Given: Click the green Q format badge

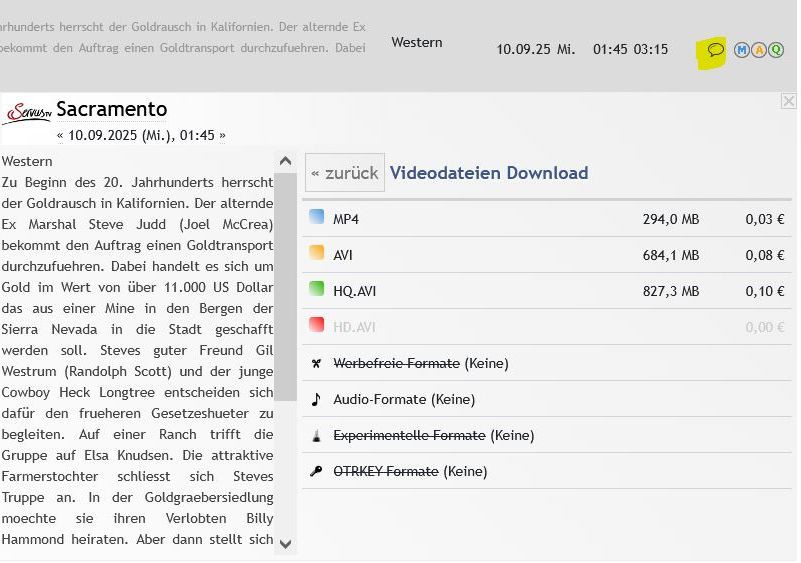Looking at the screenshot, I should 776,50.
